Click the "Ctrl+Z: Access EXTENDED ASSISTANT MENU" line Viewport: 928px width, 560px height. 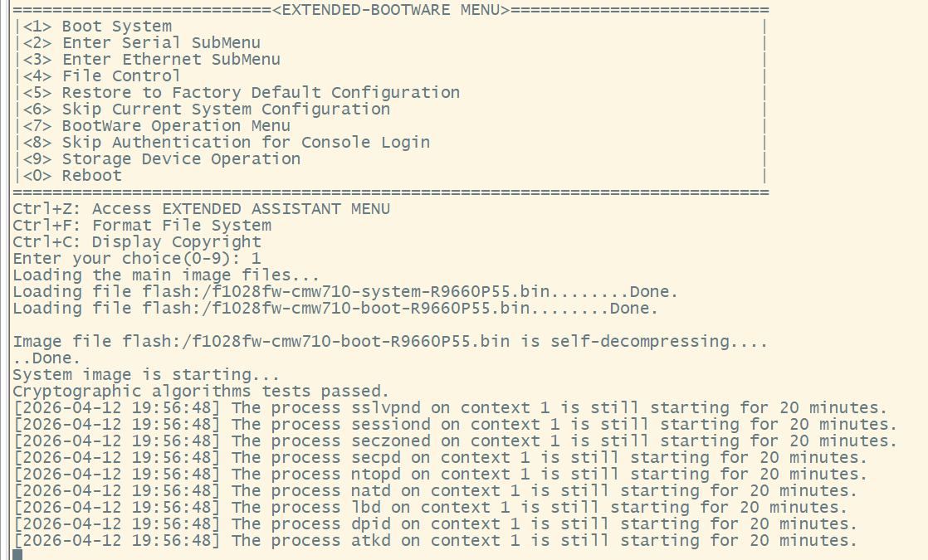[201, 209]
